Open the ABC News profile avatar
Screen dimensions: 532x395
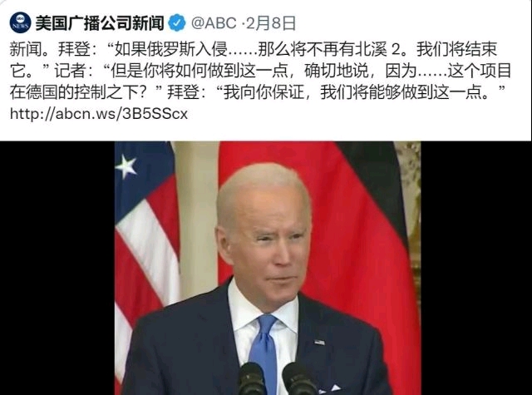tap(20, 23)
